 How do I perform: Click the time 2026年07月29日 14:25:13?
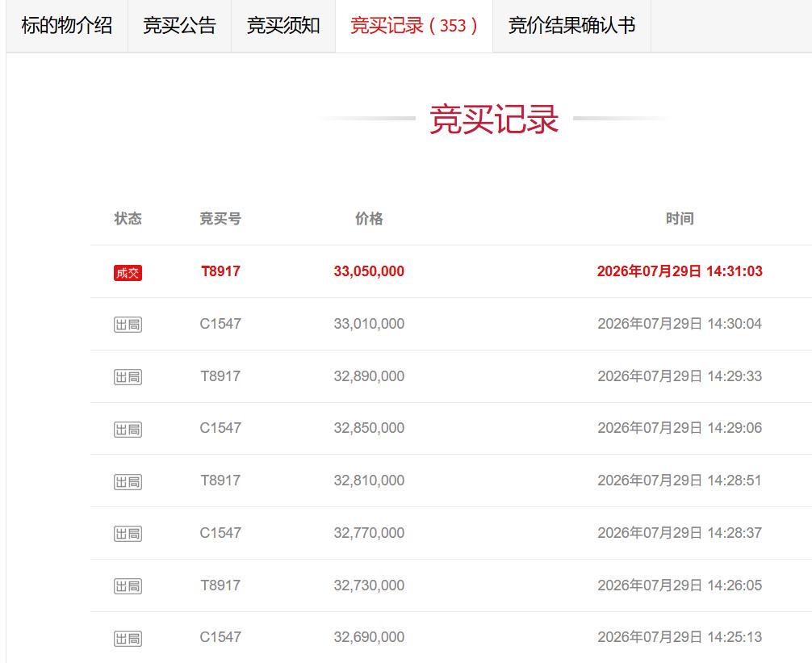tap(680, 636)
